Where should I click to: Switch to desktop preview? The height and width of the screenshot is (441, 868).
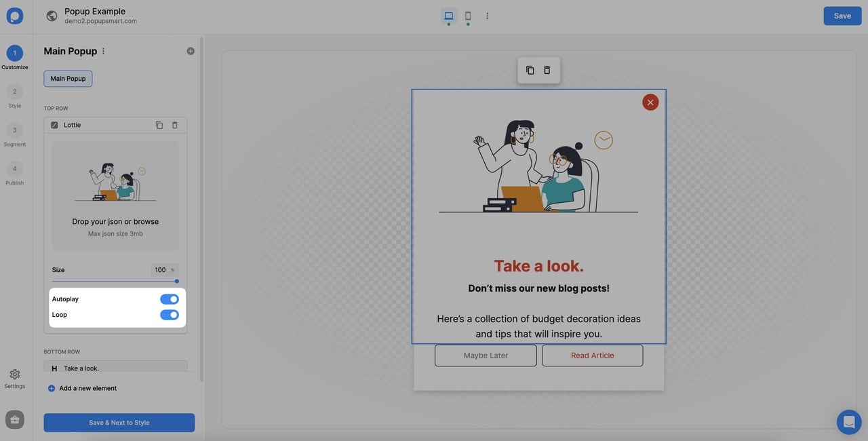pyautogui.click(x=448, y=16)
